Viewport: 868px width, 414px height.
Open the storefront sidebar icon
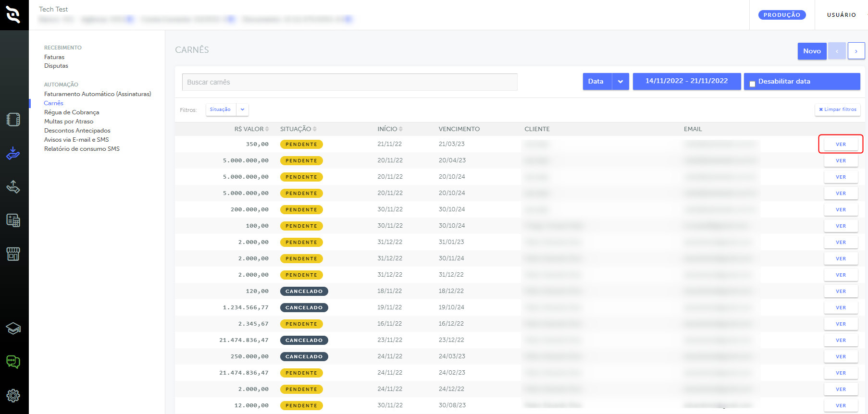point(13,254)
